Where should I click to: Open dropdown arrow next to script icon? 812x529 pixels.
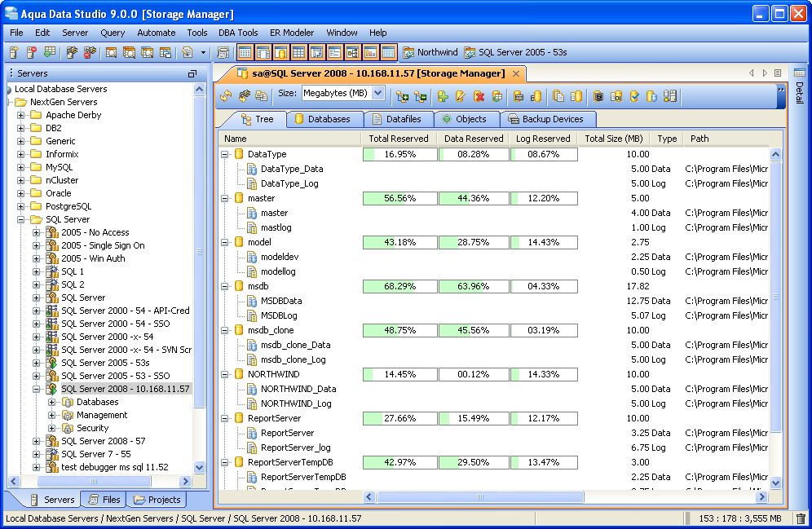click(203, 52)
